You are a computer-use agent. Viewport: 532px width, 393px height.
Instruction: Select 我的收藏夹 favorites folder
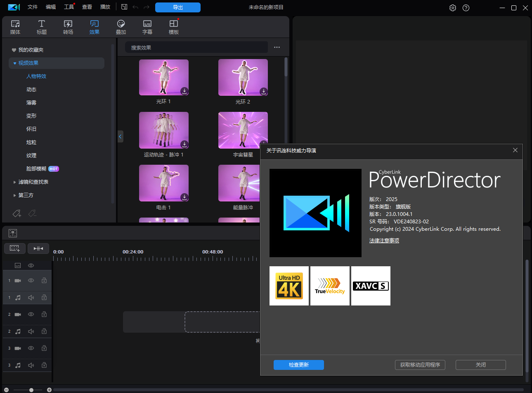[x=31, y=50]
